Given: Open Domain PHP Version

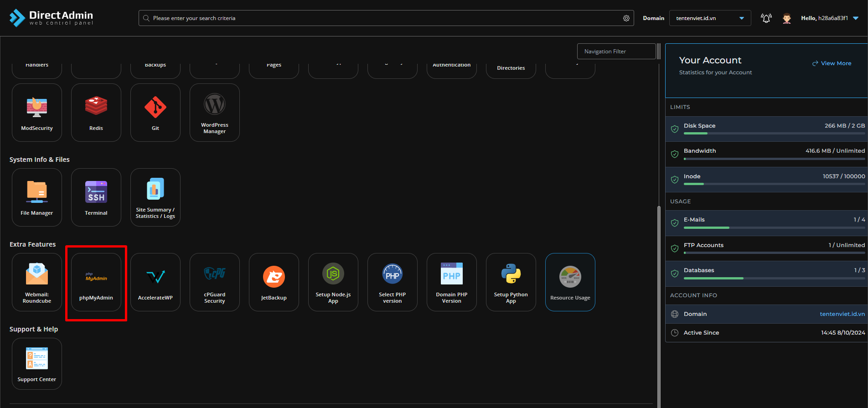Looking at the screenshot, I should [x=452, y=282].
